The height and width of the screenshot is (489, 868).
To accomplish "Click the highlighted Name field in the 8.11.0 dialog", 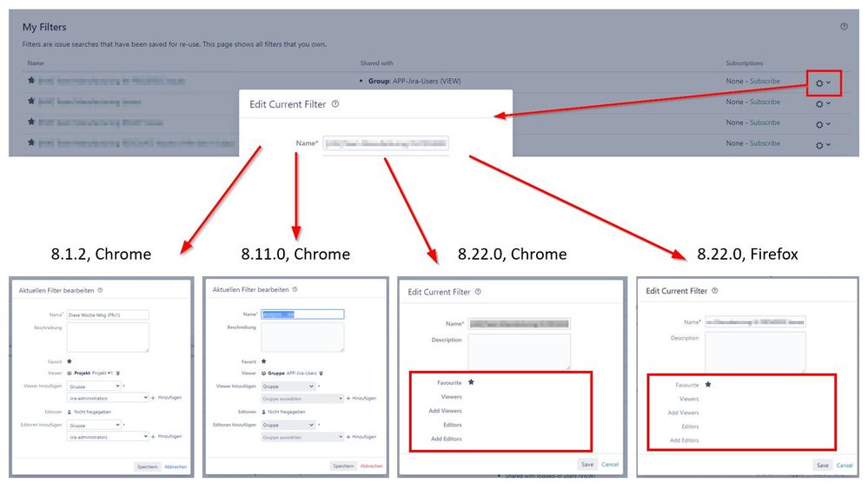I will tap(302, 314).
